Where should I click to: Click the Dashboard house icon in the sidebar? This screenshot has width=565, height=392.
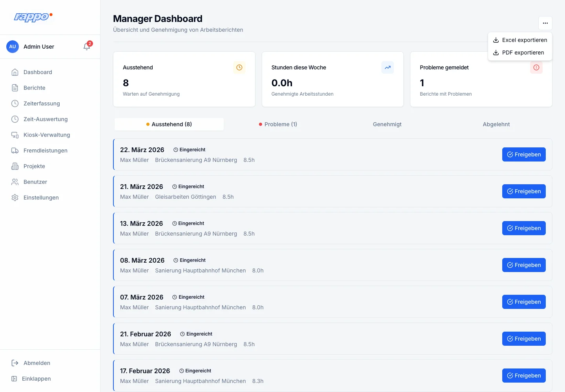(15, 72)
